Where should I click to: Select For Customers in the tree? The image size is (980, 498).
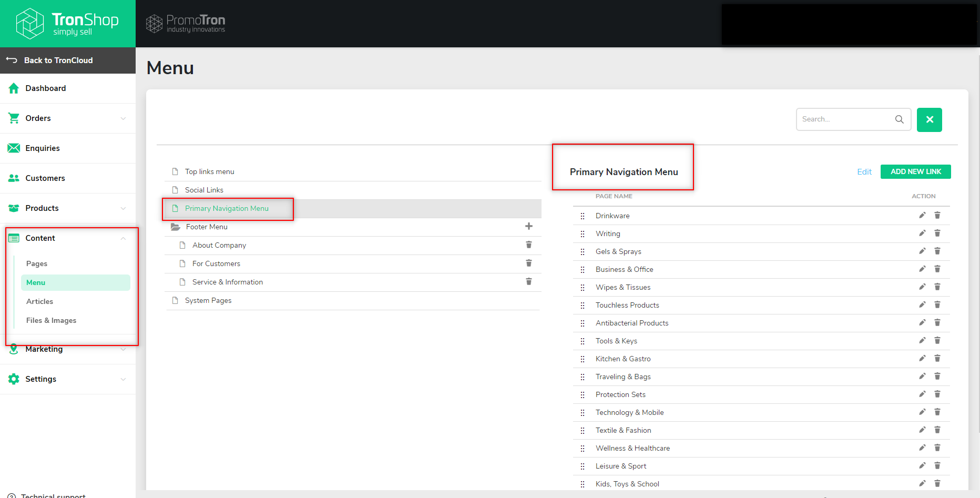pos(216,263)
